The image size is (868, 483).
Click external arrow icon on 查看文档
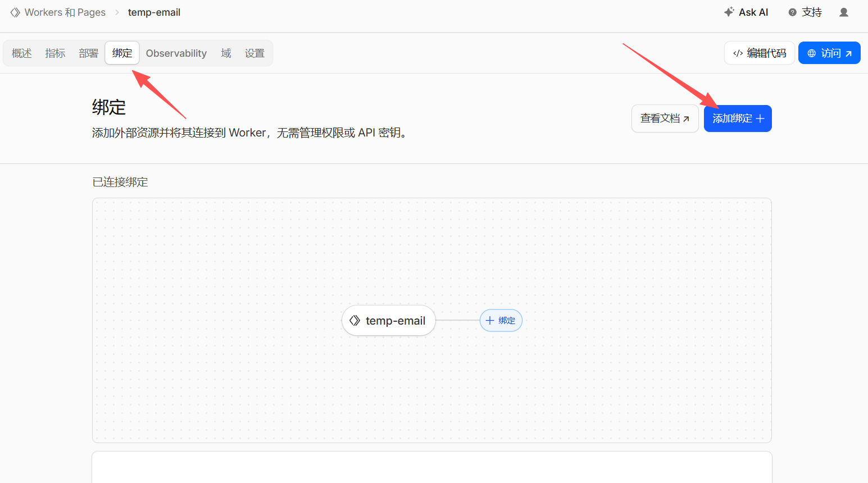(x=686, y=119)
